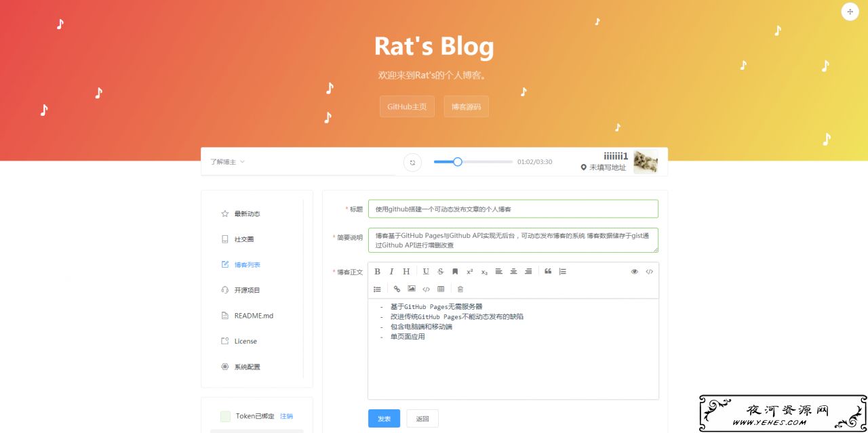Open README.md in the sidebar
The image size is (868, 433).
pos(252,316)
